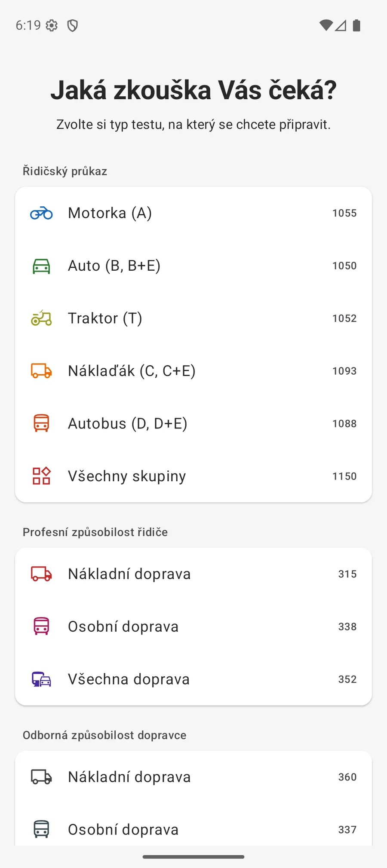Image resolution: width=387 pixels, height=868 pixels.
Task: Tap the orange truck icon
Action: tap(41, 371)
